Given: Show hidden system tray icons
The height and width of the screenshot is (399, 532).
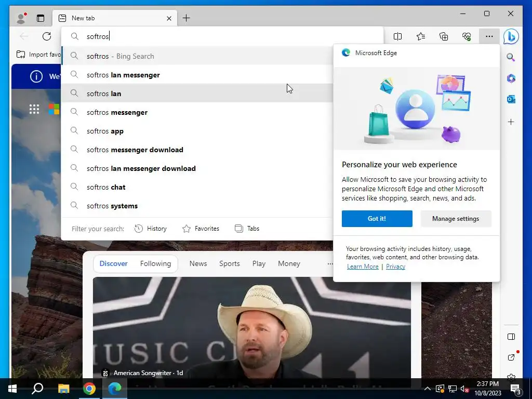Looking at the screenshot, I should pyautogui.click(x=428, y=389).
